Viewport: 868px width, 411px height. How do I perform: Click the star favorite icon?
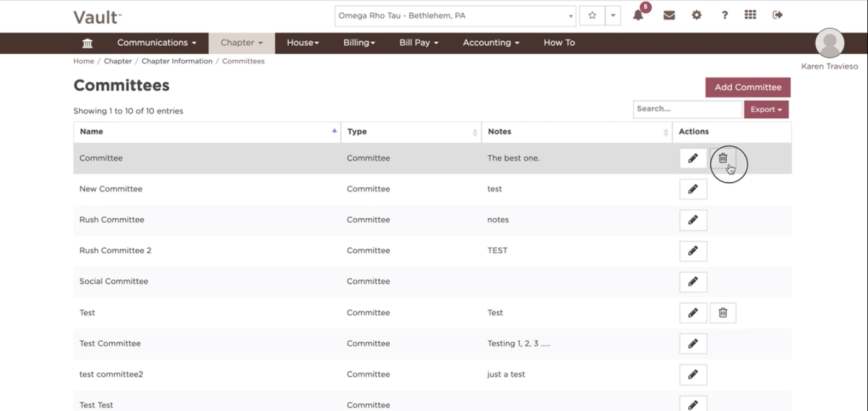point(592,16)
